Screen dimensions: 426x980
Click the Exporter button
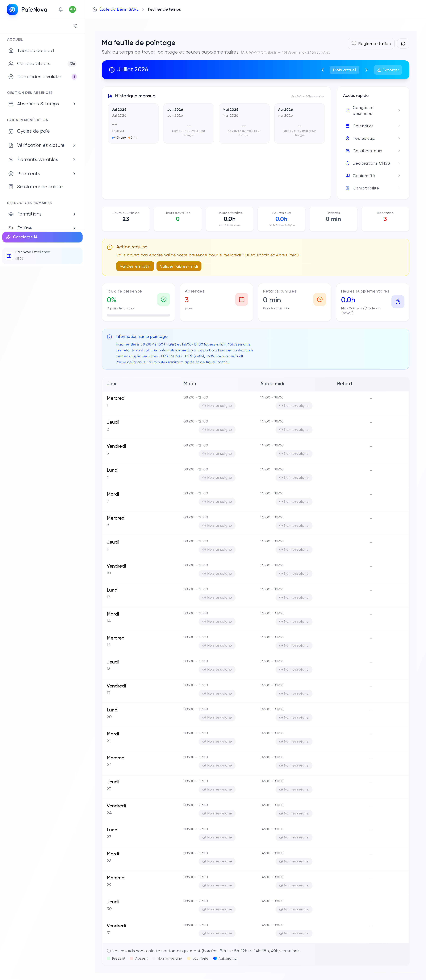(x=388, y=70)
